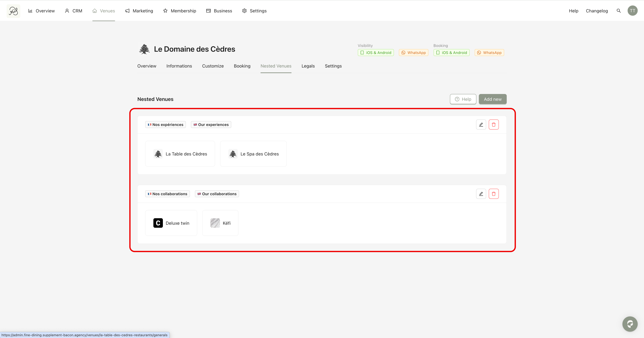Click Visibility iOS & Android badge

(x=375, y=53)
